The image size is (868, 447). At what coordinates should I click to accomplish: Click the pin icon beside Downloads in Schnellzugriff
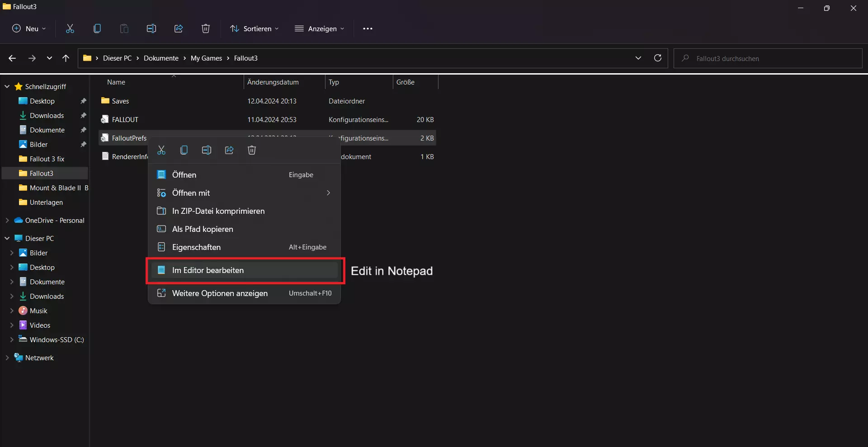click(83, 115)
